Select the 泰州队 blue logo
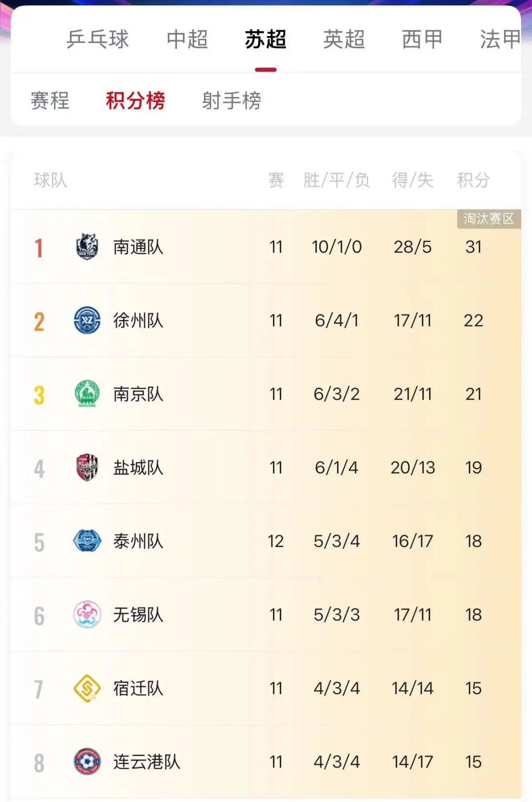The width and height of the screenshot is (532, 802). tap(87, 541)
